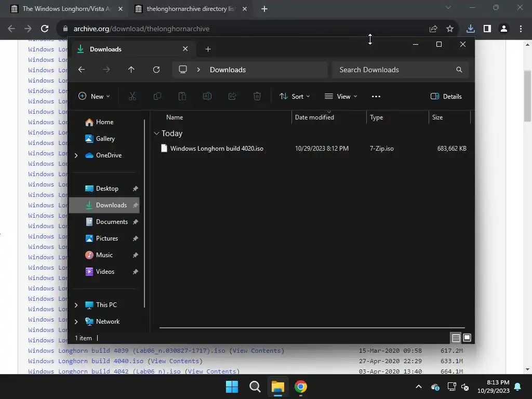Click the address bar chevron before Downloads
Screen dimensions: 532x399
pos(198,70)
